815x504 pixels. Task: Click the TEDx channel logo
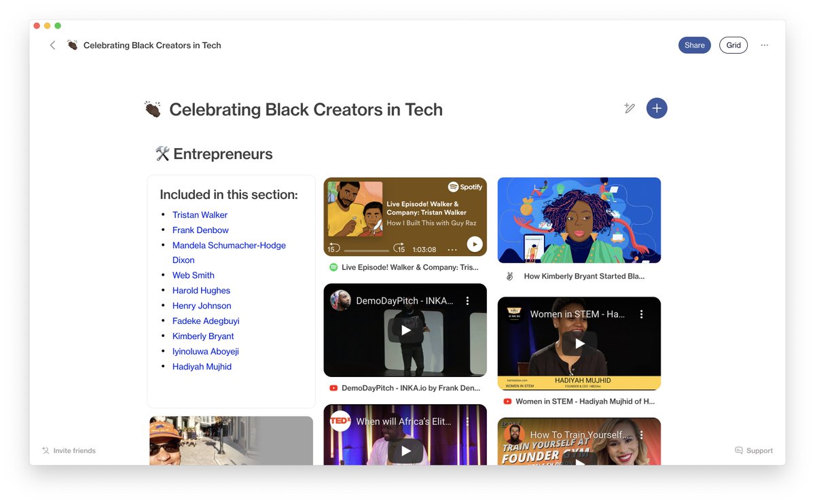(x=340, y=421)
